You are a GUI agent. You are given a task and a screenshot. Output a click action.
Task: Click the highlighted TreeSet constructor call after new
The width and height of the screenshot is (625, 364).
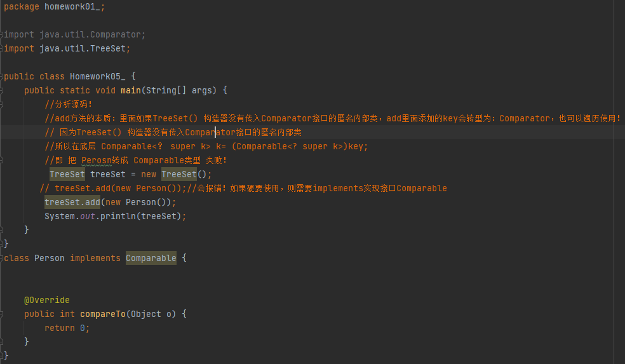click(178, 174)
